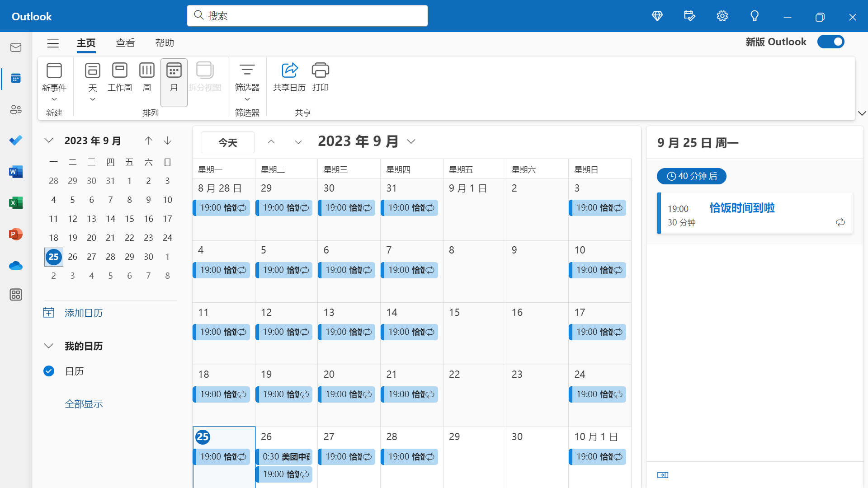The height and width of the screenshot is (488, 868).
Task: Open the 19:00 event on September 4
Action: [x=222, y=270]
